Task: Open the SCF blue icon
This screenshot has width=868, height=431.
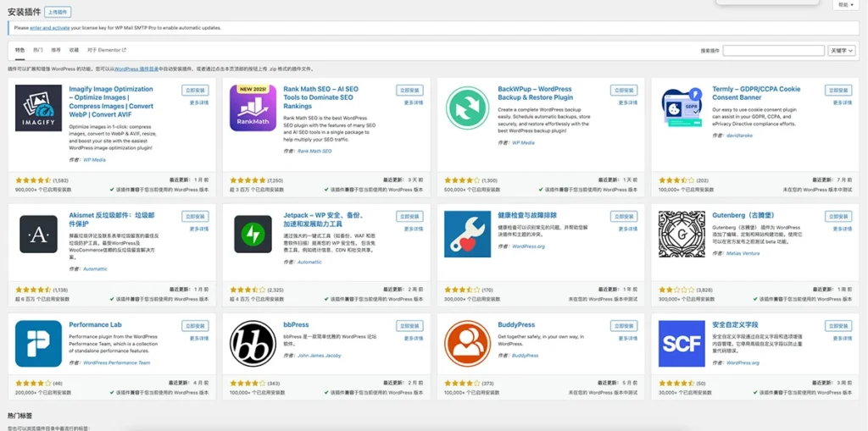Action: (682, 344)
